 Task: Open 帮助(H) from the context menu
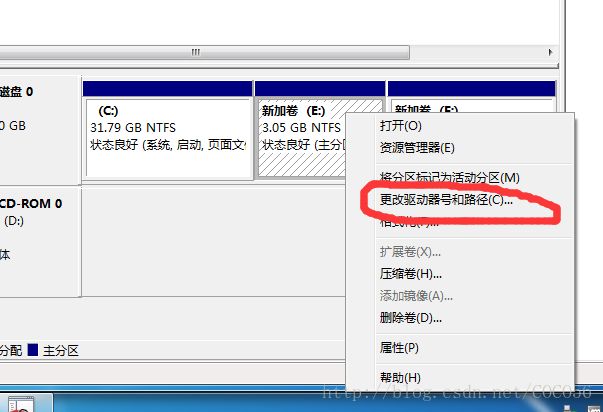point(400,378)
